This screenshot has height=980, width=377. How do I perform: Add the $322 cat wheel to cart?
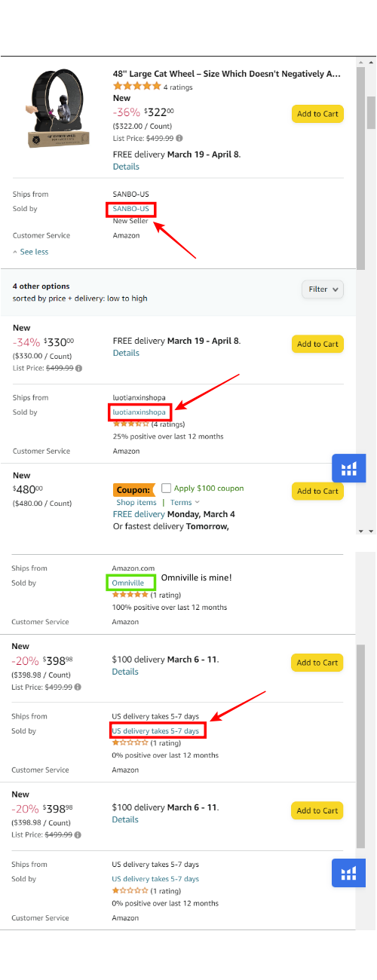pyautogui.click(x=317, y=114)
